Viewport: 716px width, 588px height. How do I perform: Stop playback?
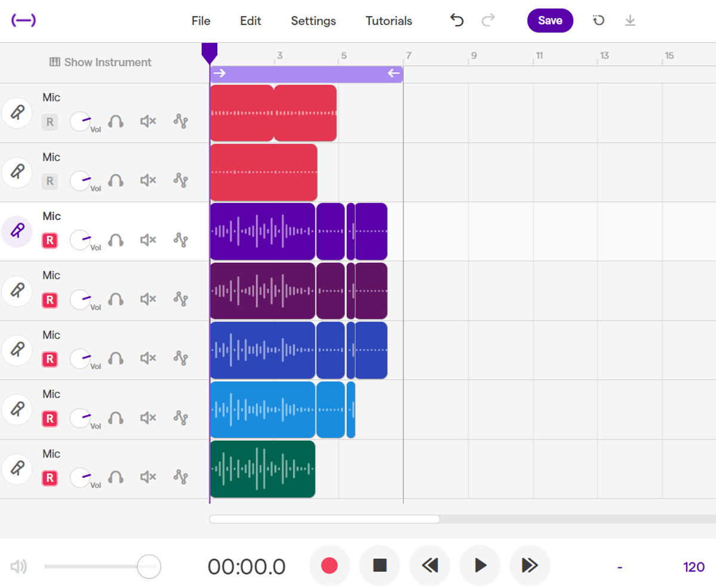coord(379,565)
